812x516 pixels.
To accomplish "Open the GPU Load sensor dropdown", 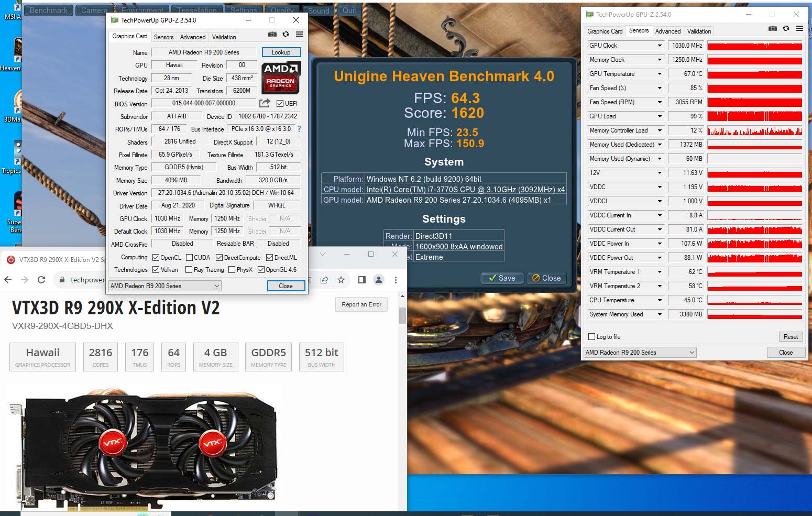I will (660, 116).
